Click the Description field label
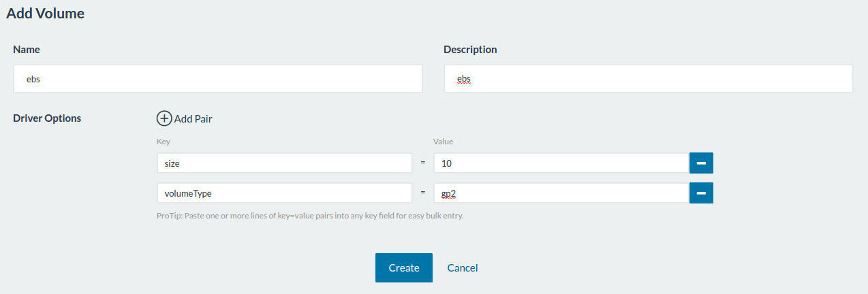Viewport: 868px width, 294px height. pos(470,50)
